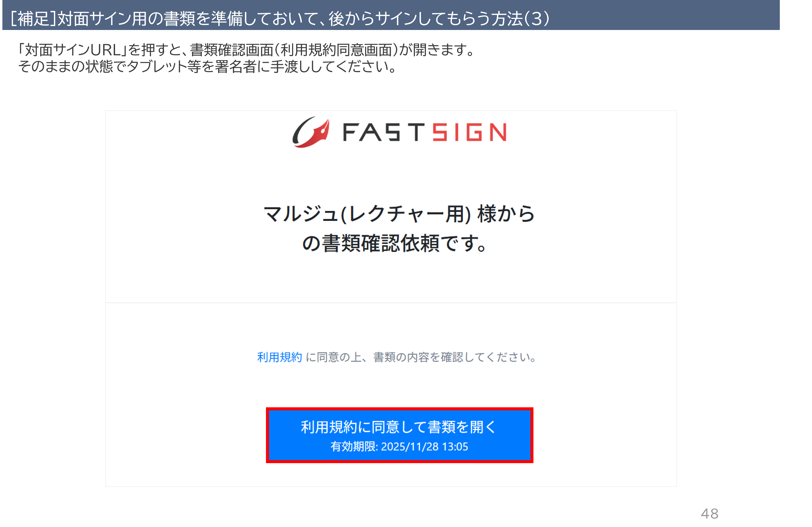
Task: Click the (3) at the end of the title
Action: coord(537,18)
